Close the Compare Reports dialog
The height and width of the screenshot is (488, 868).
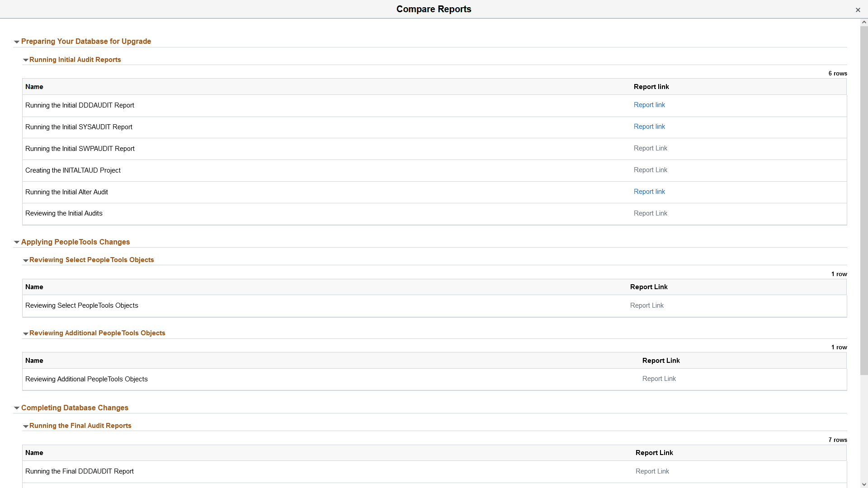(x=858, y=9)
